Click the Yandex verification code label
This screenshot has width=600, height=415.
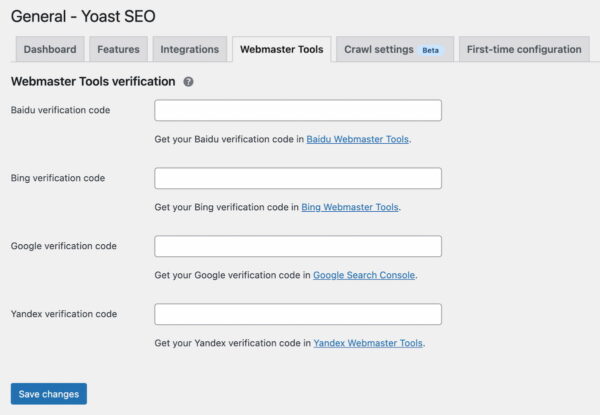tap(64, 314)
